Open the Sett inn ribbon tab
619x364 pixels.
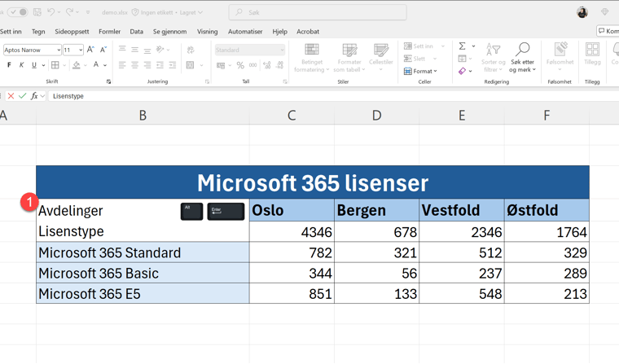point(11,32)
